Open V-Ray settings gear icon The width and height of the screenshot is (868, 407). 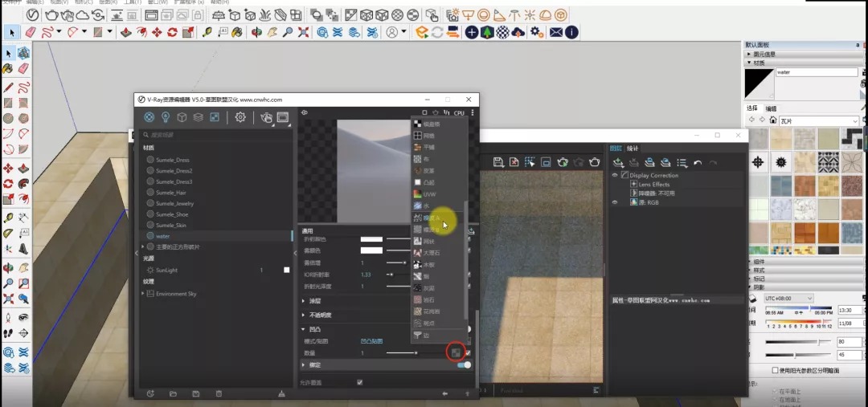coord(240,117)
